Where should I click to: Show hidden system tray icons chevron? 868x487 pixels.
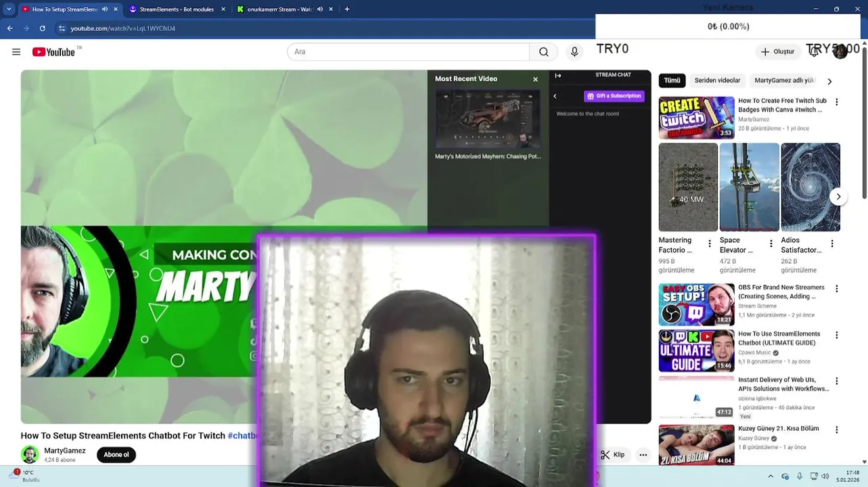point(771,476)
